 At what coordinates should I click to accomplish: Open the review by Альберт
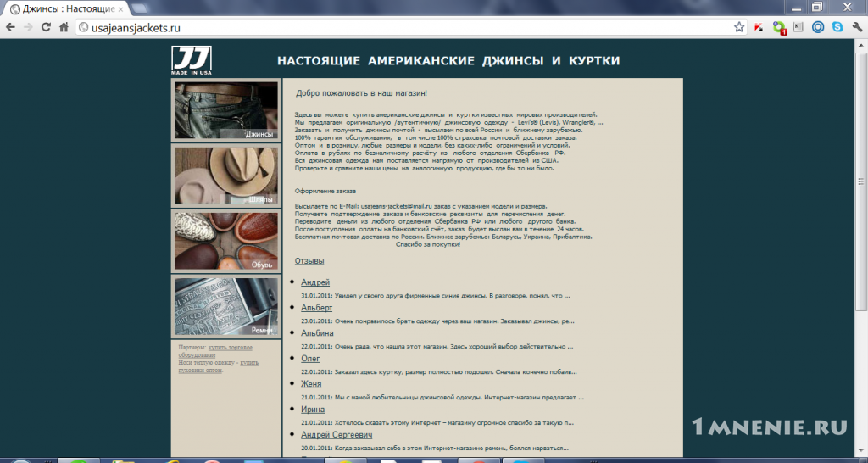pos(317,308)
